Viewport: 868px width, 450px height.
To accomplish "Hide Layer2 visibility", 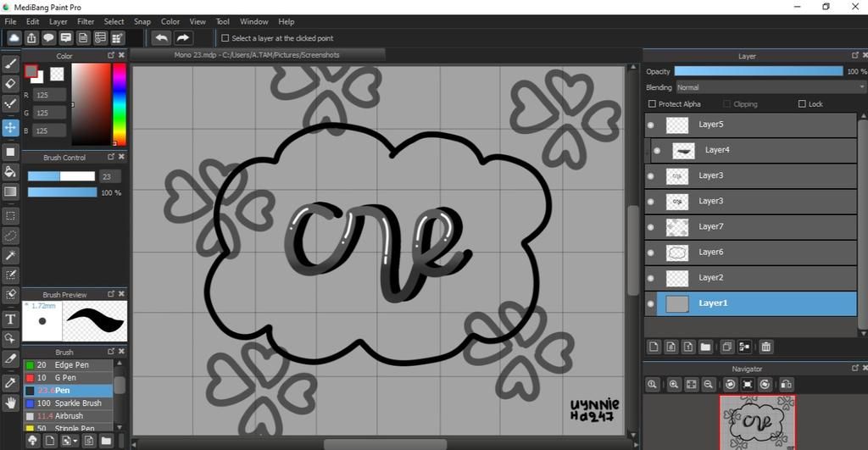I will tap(650, 278).
